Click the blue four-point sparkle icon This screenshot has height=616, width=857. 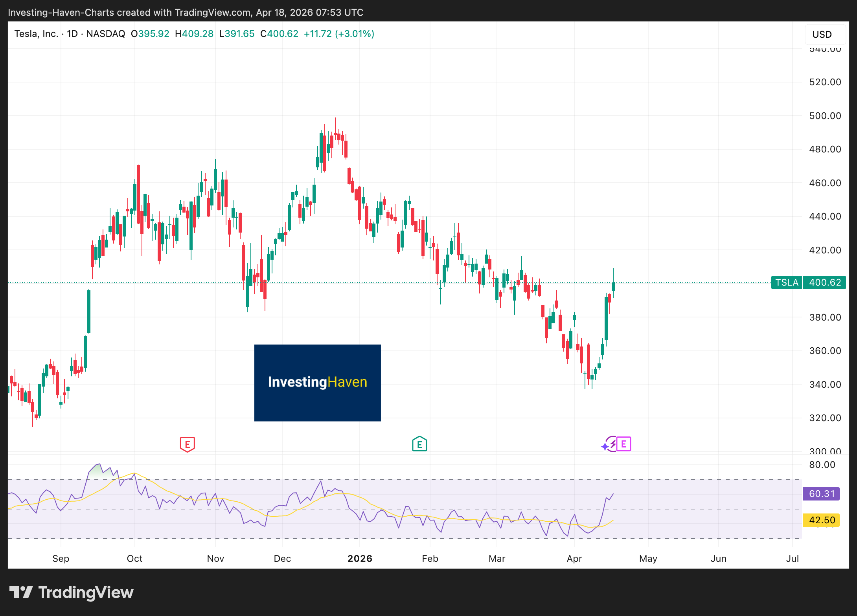click(x=605, y=447)
